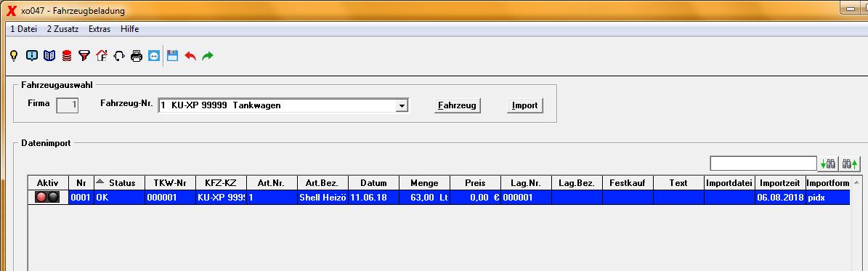Click the red undo arrow icon
Screen dimensions: 868x271
[x=190, y=56]
